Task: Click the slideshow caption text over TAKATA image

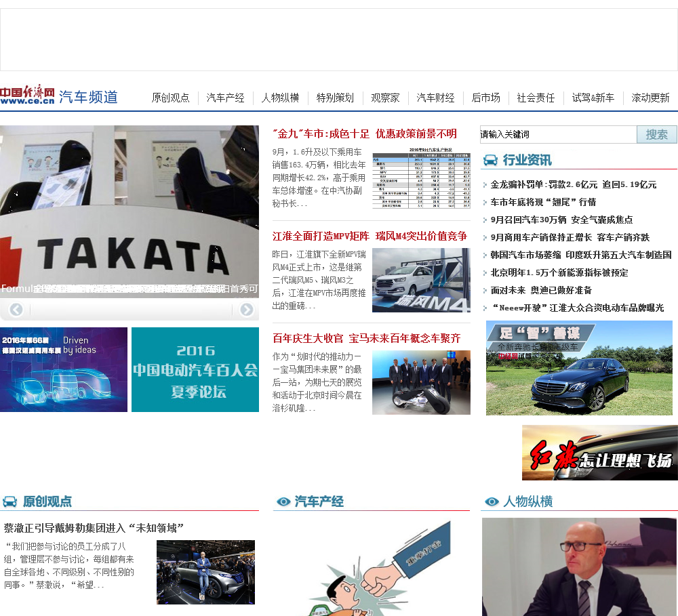Action: click(x=129, y=289)
